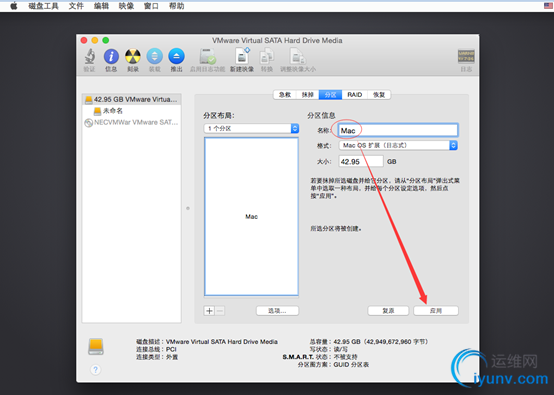Select the Mac partition block in layout
Screen dimensions: 554x395
(251, 216)
